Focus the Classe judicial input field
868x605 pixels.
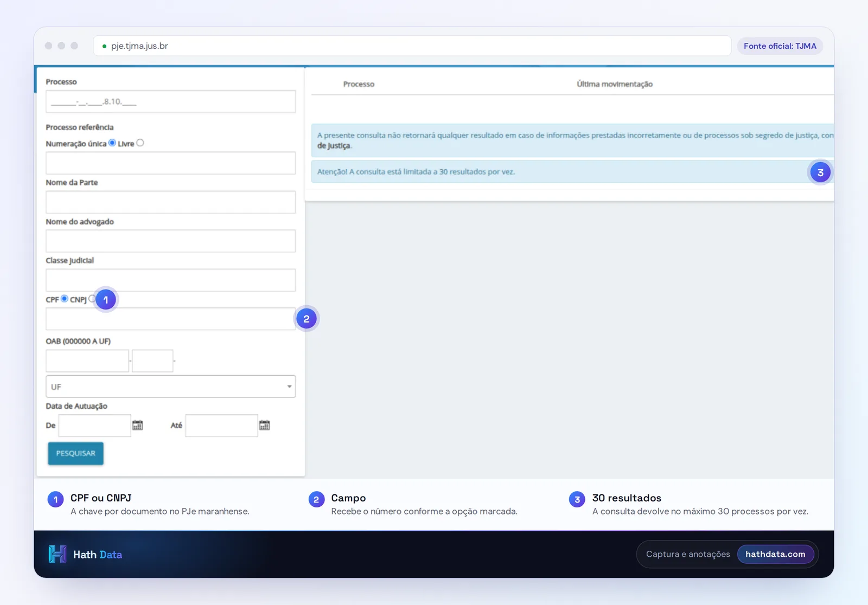[x=171, y=280]
